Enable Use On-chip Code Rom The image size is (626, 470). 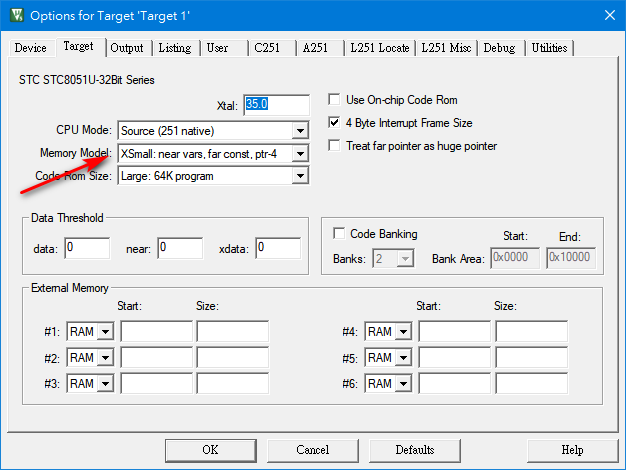point(334,99)
